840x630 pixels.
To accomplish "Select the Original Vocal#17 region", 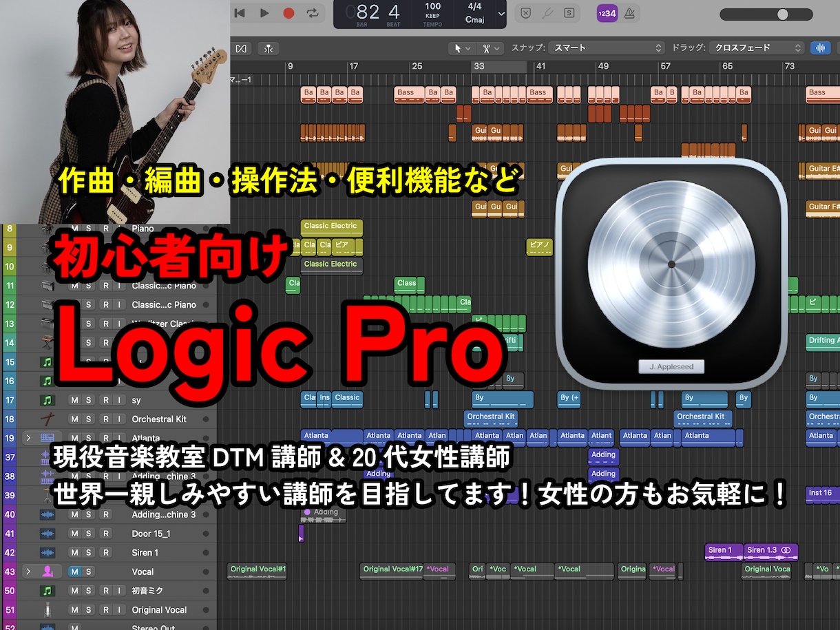I will pos(392,571).
